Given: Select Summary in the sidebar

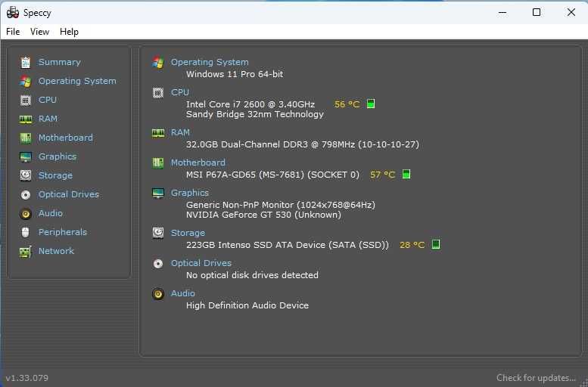Looking at the screenshot, I should tap(60, 62).
